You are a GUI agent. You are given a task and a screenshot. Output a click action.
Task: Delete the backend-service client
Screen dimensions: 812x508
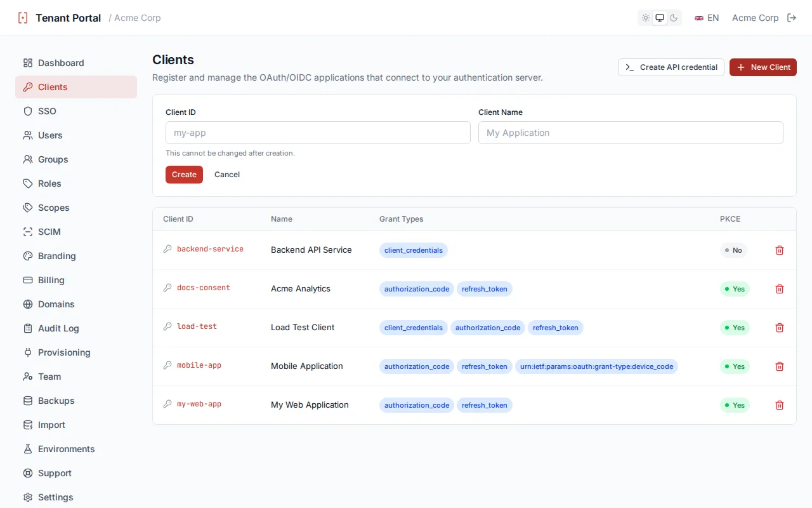780,250
